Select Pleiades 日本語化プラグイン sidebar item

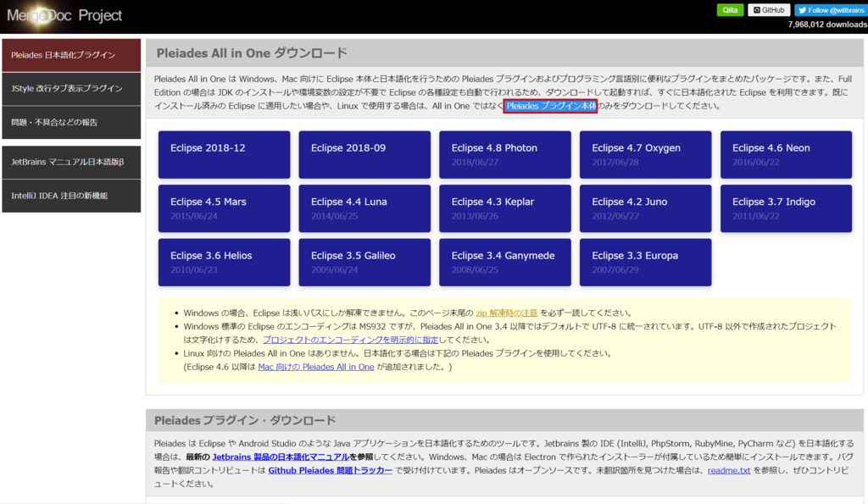click(71, 55)
